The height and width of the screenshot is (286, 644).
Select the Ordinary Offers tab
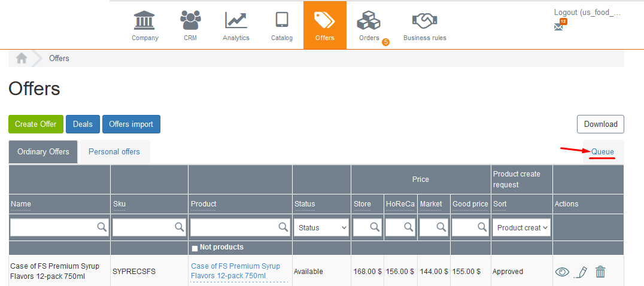pyautogui.click(x=43, y=152)
